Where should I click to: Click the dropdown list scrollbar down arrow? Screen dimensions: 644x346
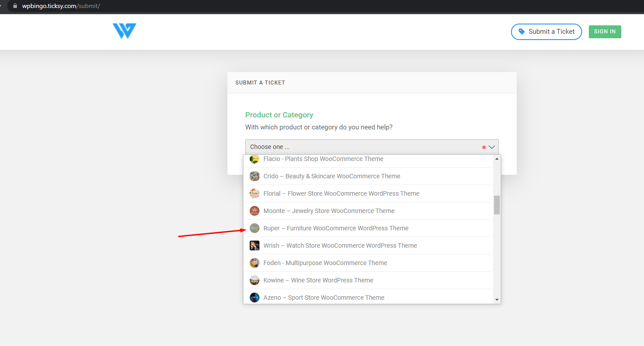point(497,300)
